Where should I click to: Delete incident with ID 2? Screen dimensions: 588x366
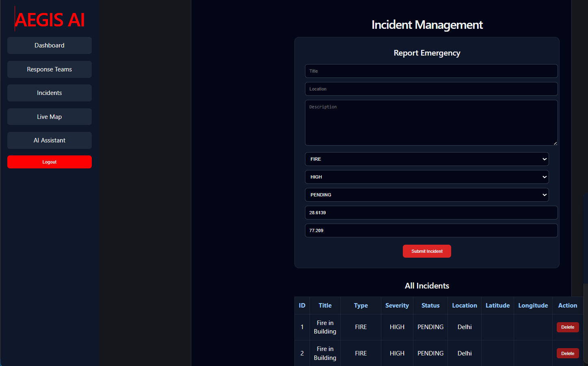point(568,353)
